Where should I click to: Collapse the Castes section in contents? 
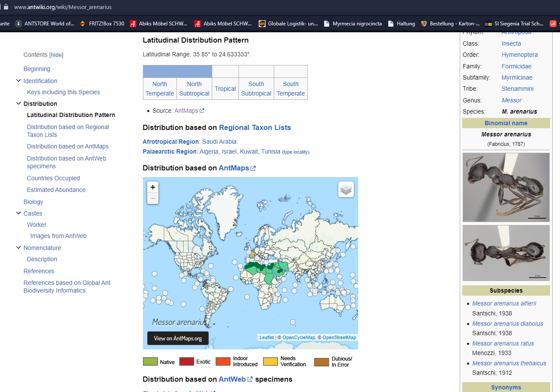[x=19, y=213]
